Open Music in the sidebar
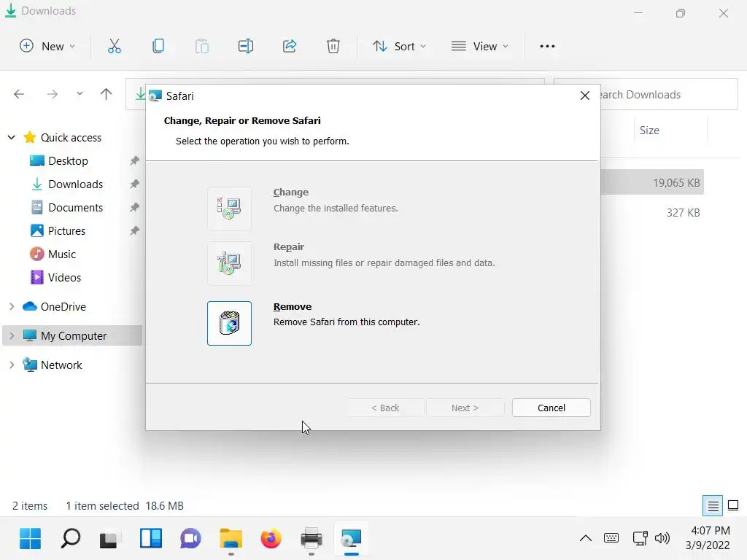This screenshot has width=747, height=560. click(x=62, y=254)
